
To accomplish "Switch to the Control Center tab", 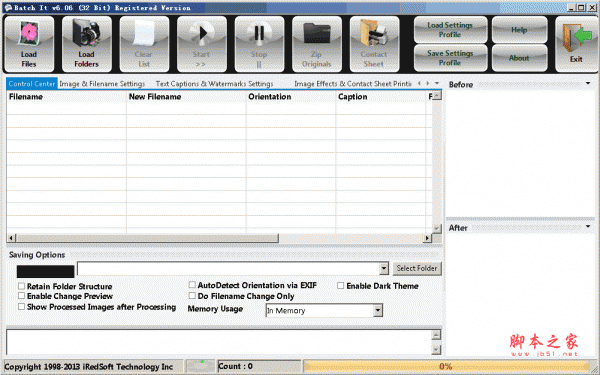I will pyautogui.click(x=32, y=83).
